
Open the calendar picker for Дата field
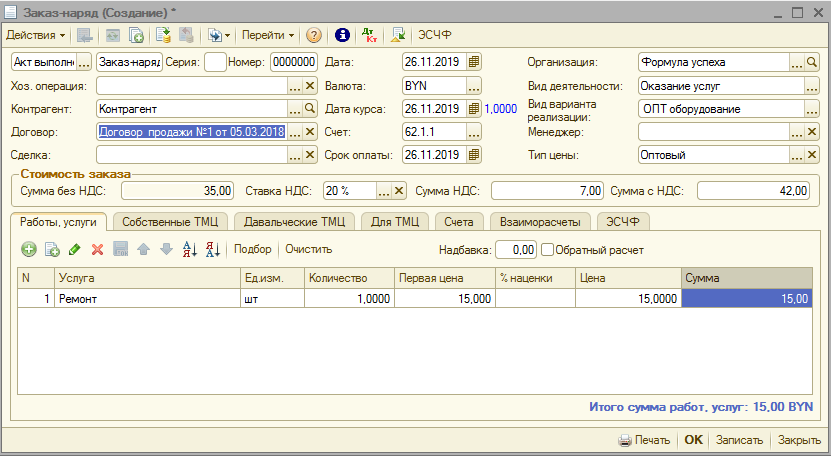pyautogui.click(x=474, y=62)
